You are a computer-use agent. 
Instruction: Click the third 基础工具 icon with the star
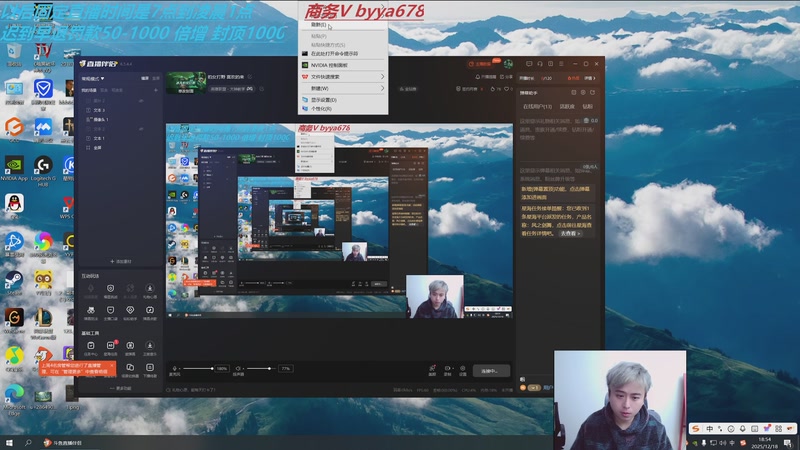point(130,346)
